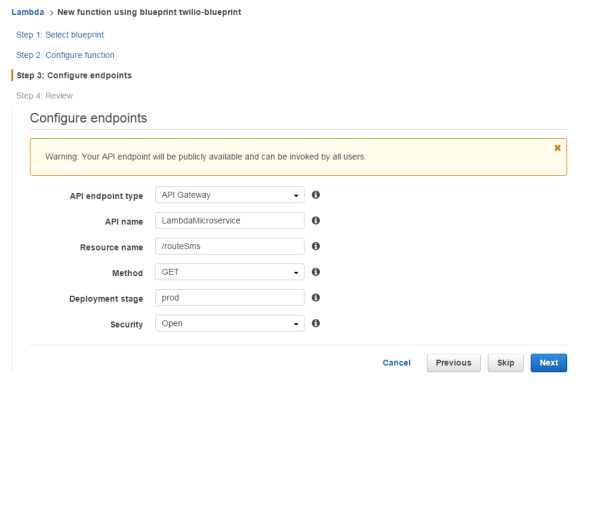Screen dimensions: 600x515
Task: Click the blue Next button
Action: click(549, 363)
